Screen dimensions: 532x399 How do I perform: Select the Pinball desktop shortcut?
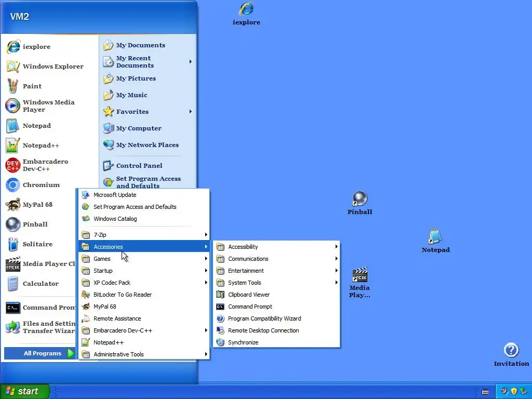(360, 203)
